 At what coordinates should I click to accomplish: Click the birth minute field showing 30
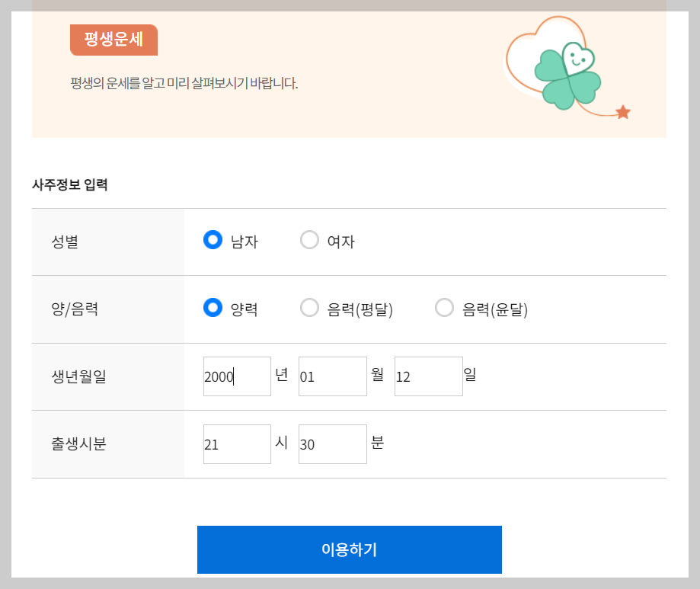click(x=332, y=443)
